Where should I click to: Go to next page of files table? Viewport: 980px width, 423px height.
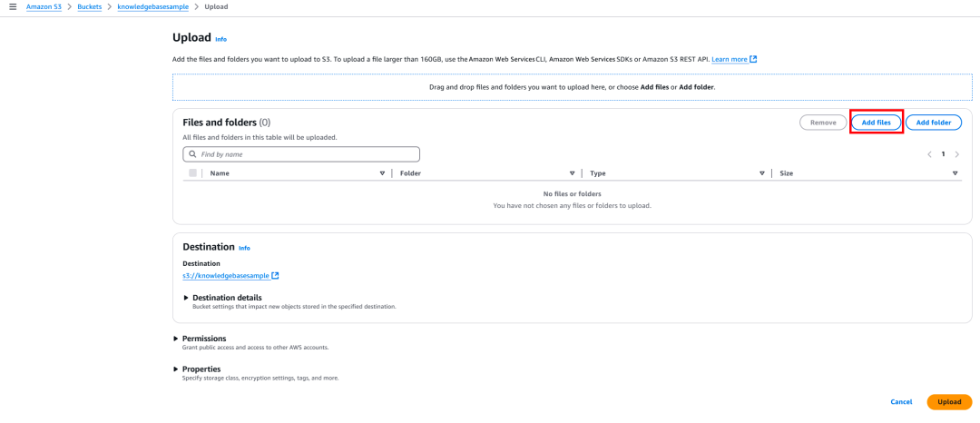(956, 154)
